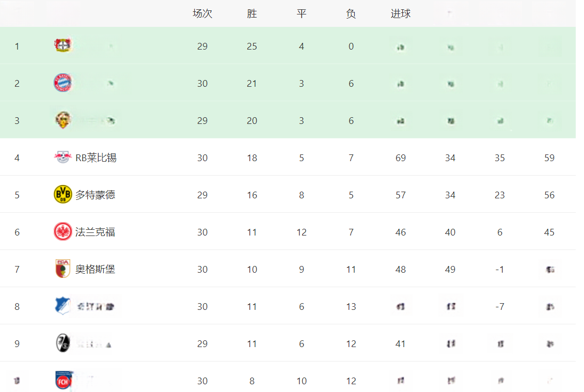Click the Bayern Munich club logo
584x392 pixels.
[62, 83]
